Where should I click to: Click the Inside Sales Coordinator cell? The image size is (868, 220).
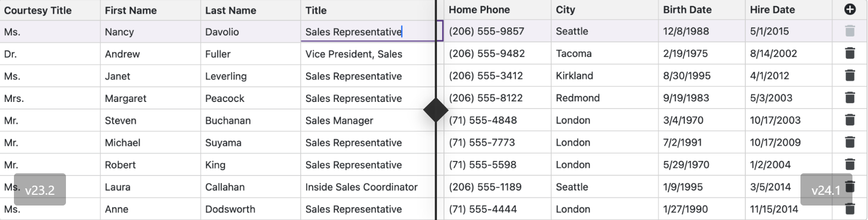pos(361,187)
